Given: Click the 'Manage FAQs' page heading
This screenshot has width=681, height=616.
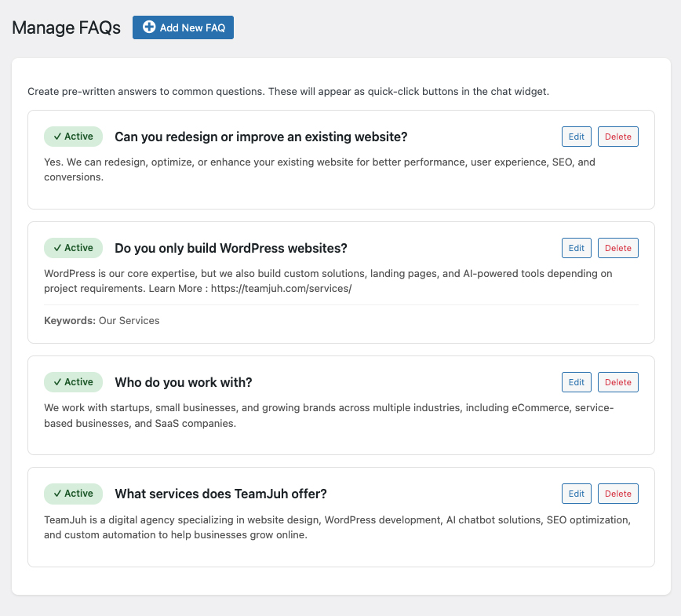Looking at the screenshot, I should (x=66, y=27).
